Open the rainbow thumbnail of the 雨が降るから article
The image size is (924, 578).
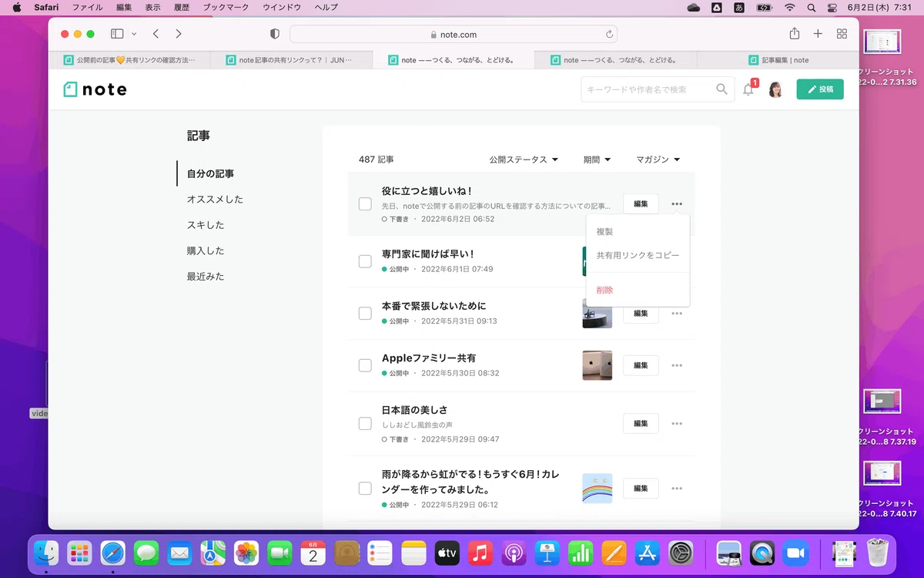pos(598,489)
